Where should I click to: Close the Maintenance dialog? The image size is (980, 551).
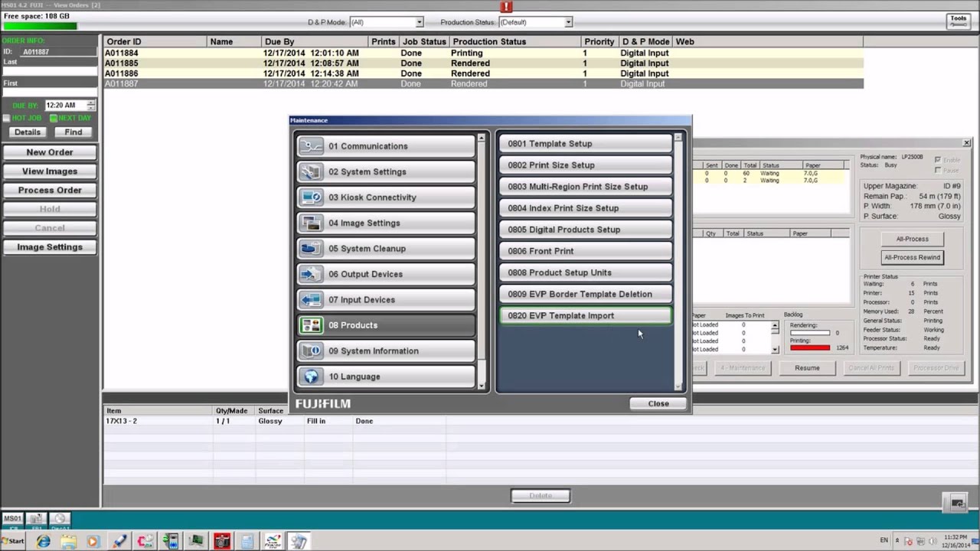(x=658, y=403)
